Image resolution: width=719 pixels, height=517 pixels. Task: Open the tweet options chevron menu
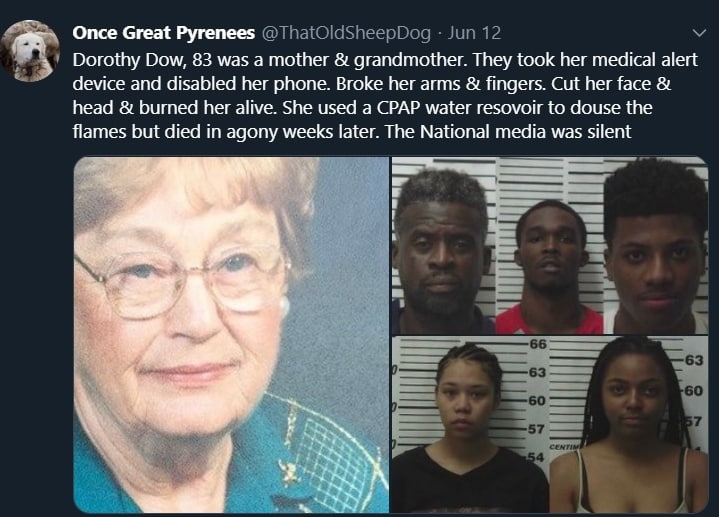(699, 33)
